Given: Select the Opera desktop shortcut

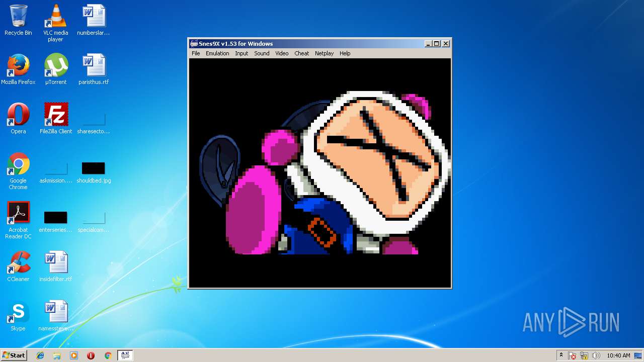Looking at the screenshot, I should (18, 119).
